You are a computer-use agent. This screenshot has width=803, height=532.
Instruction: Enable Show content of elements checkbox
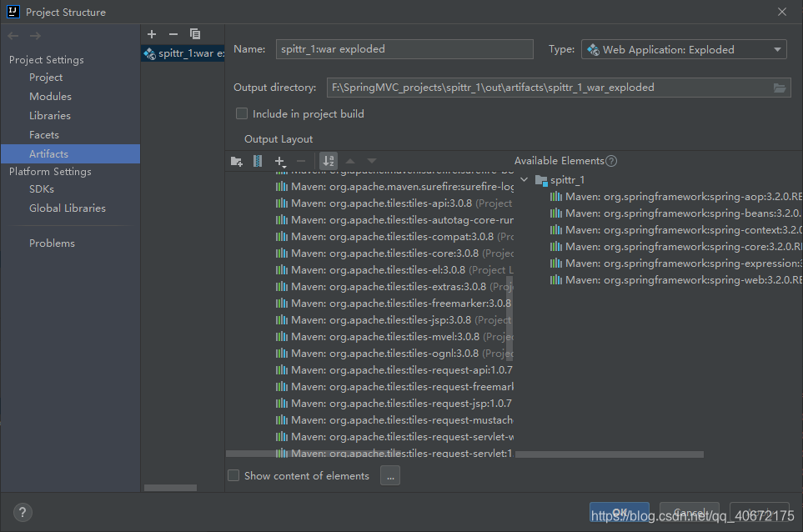(233, 475)
